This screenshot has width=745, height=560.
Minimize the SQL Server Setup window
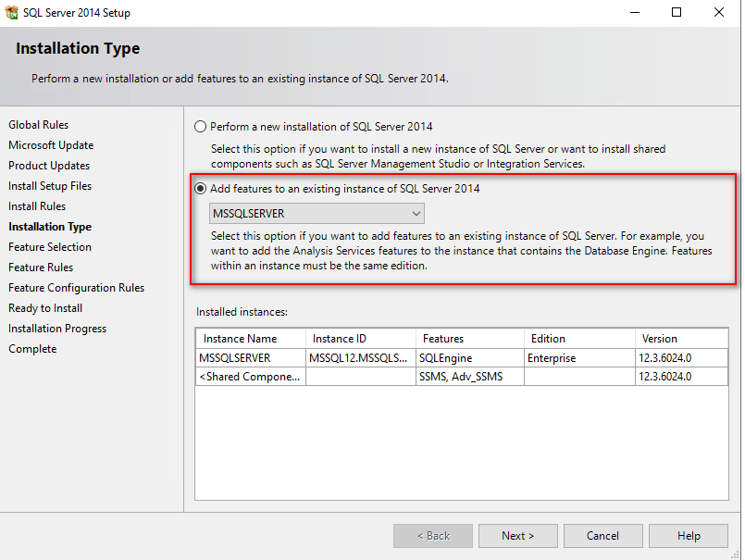(x=633, y=13)
